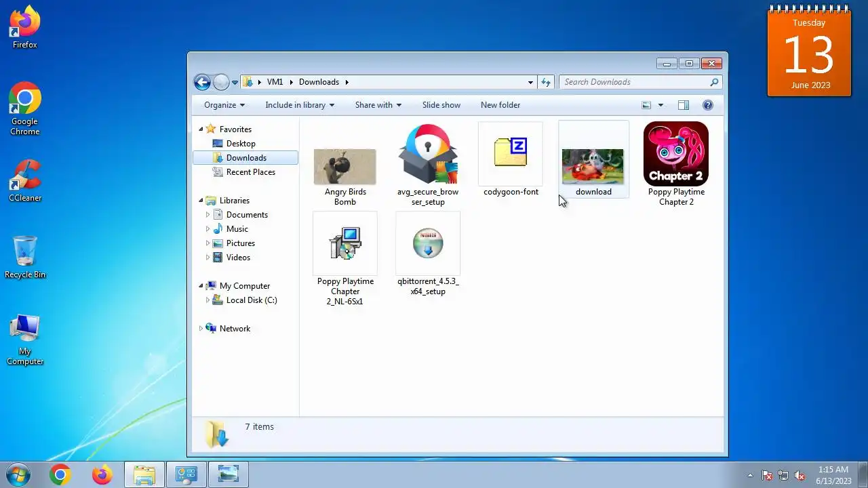
Task: Select the Pictures library
Action: coord(241,243)
